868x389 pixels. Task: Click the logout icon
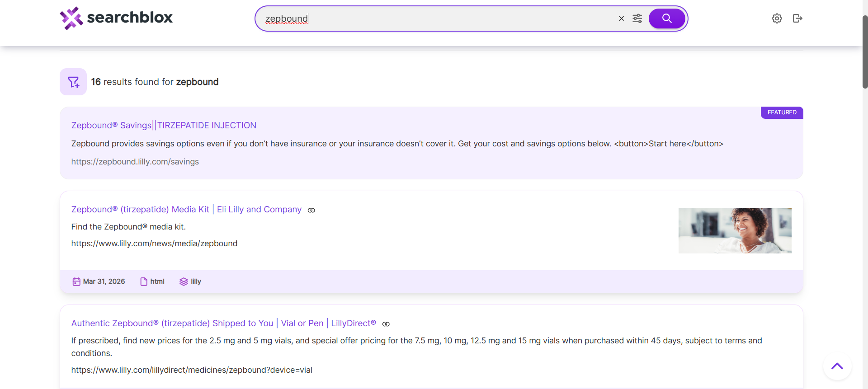[797, 19]
